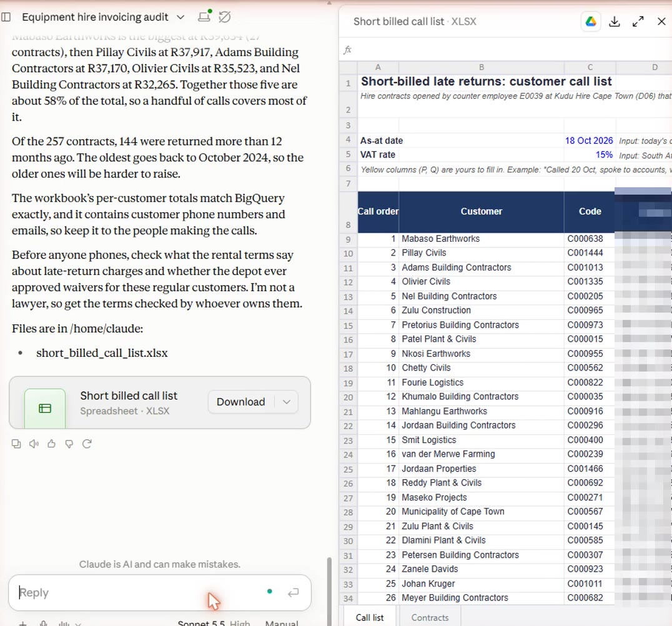Screen dimensions: 672x626
Task: Open the Equipment hire invoicing audit title dropdown
Action: click(180, 17)
